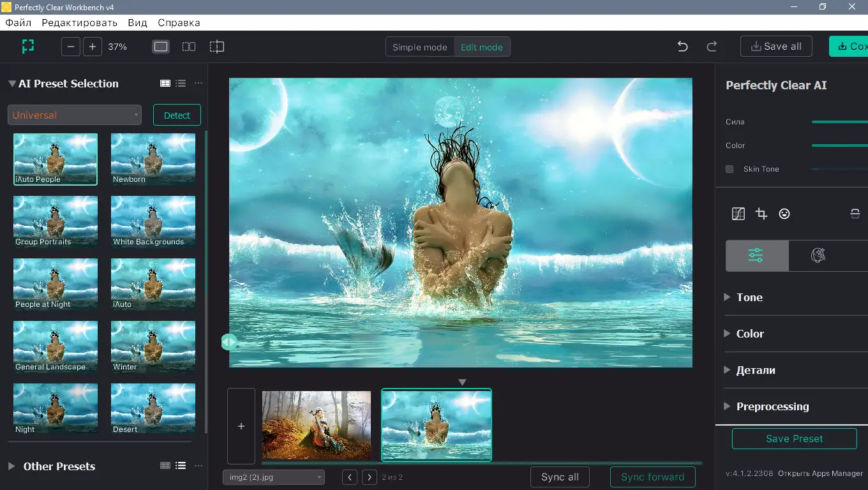Grab the before/after split handle on image

click(229, 342)
